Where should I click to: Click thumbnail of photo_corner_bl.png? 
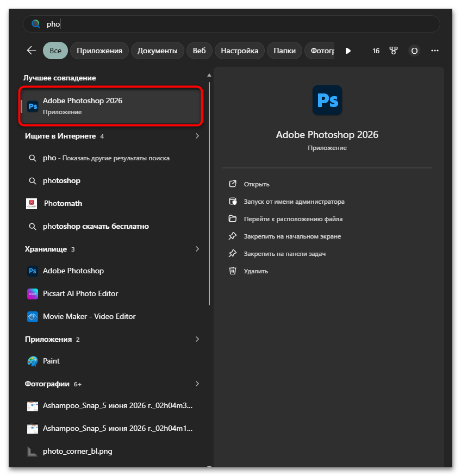tap(32, 452)
